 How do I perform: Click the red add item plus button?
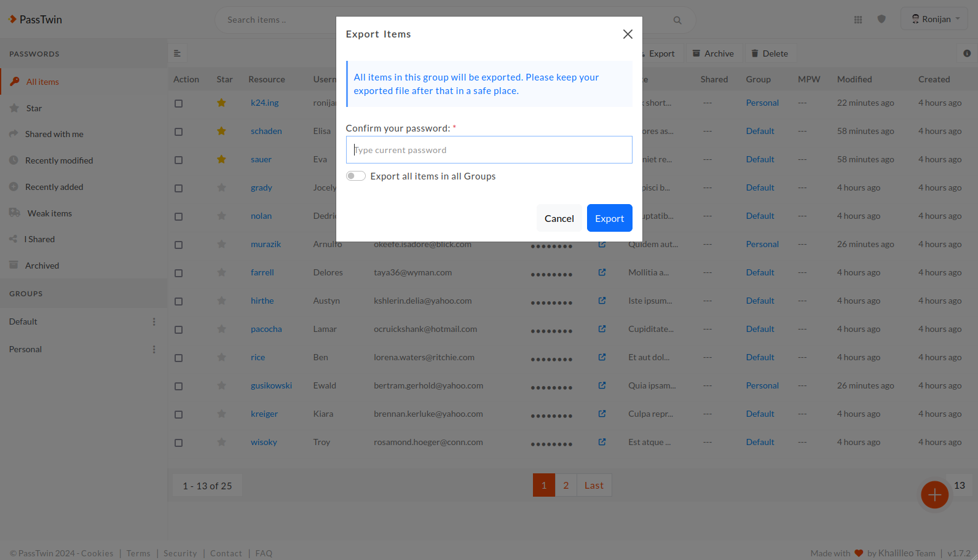pyautogui.click(x=934, y=495)
